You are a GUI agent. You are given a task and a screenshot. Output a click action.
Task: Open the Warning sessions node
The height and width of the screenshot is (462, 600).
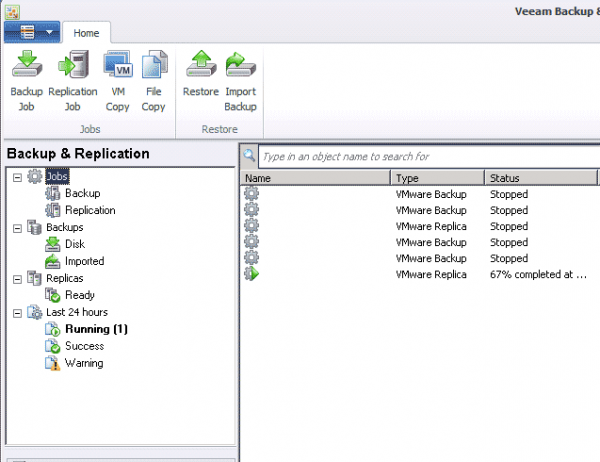(x=84, y=363)
